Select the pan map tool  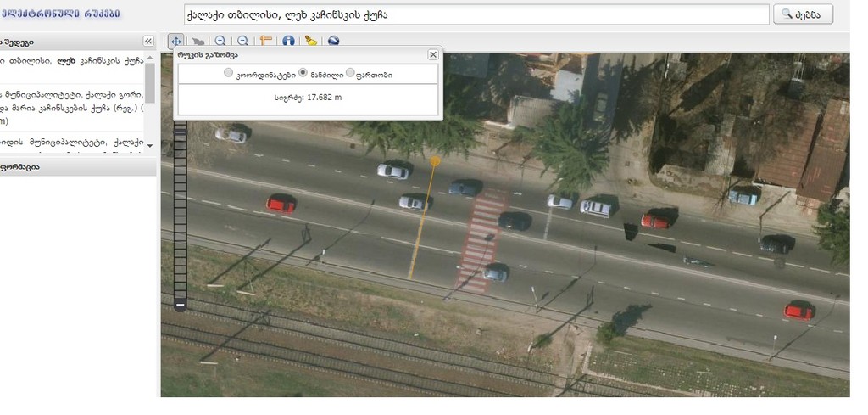click(176, 41)
